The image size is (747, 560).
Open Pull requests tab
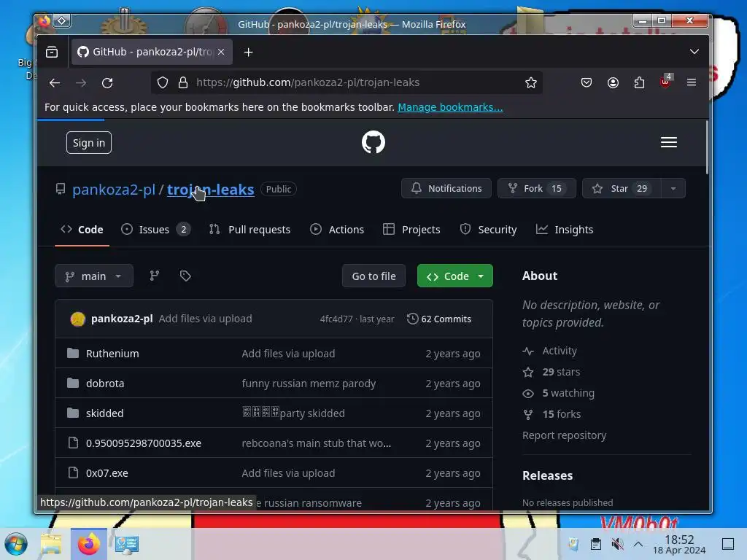click(x=249, y=230)
